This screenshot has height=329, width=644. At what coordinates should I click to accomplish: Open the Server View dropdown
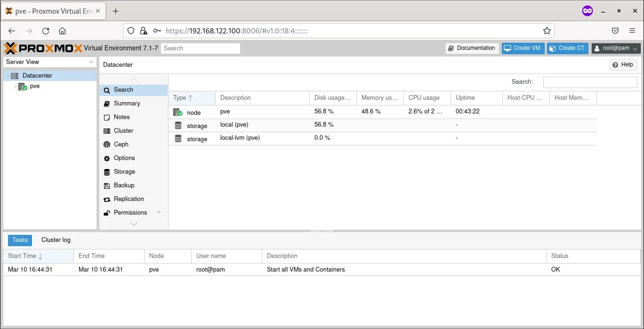coord(49,62)
